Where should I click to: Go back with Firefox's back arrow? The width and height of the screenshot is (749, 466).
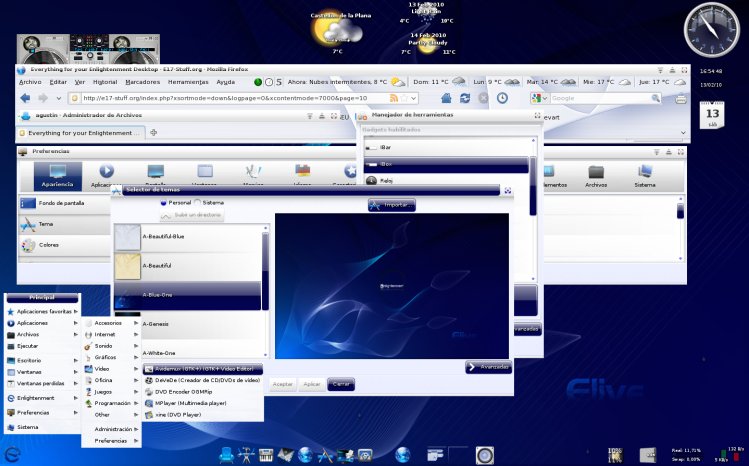pyautogui.click(x=25, y=98)
